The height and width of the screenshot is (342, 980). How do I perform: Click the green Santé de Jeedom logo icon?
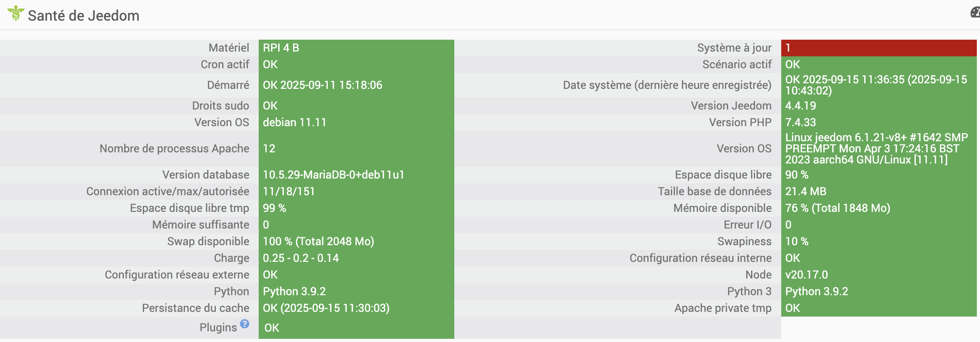click(x=15, y=13)
